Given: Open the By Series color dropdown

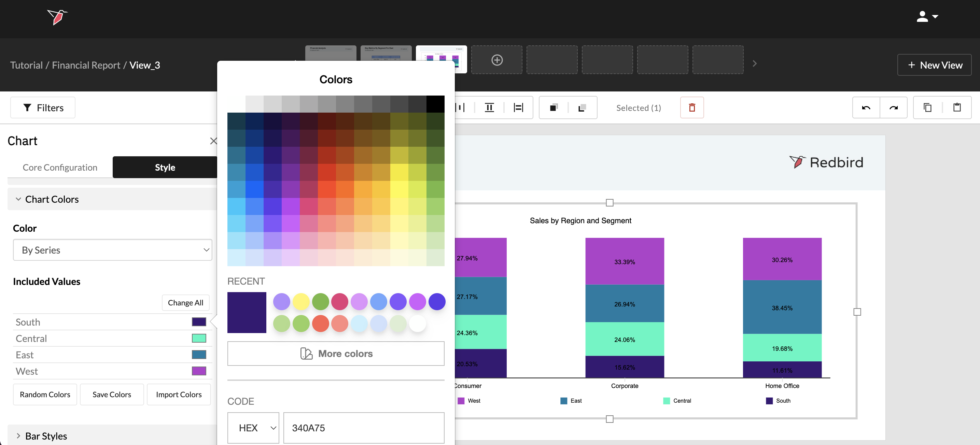Looking at the screenshot, I should (112, 250).
